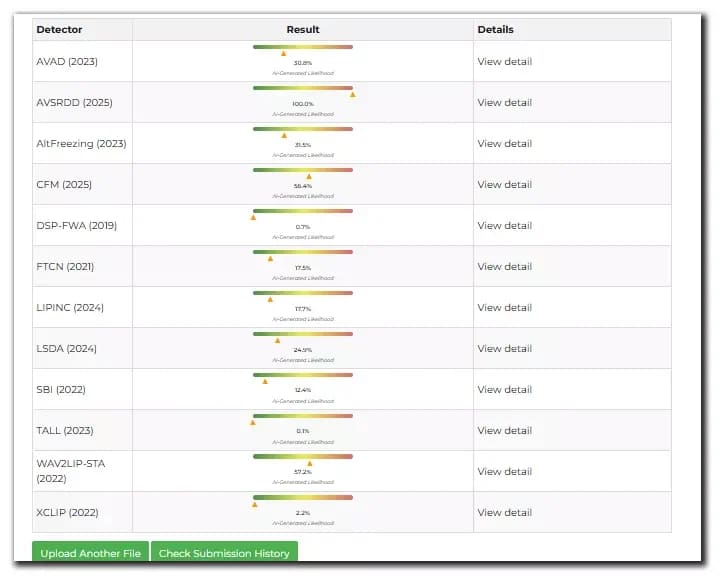Open View detail for XCLIP (2022)
The image size is (720, 580).
click(x=504, y=513)
